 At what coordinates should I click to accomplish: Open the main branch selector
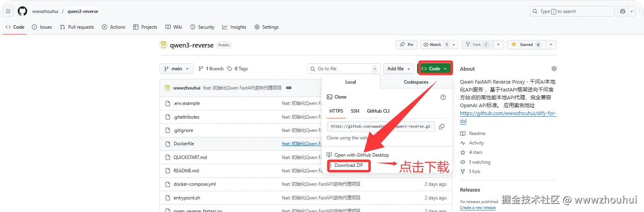(177, 69)
